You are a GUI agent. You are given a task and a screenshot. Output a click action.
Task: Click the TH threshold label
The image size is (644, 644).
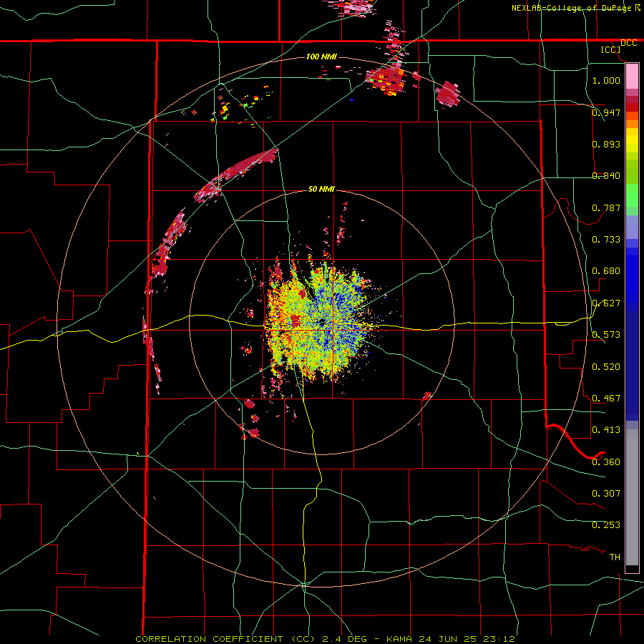click(x=615, y=557)
